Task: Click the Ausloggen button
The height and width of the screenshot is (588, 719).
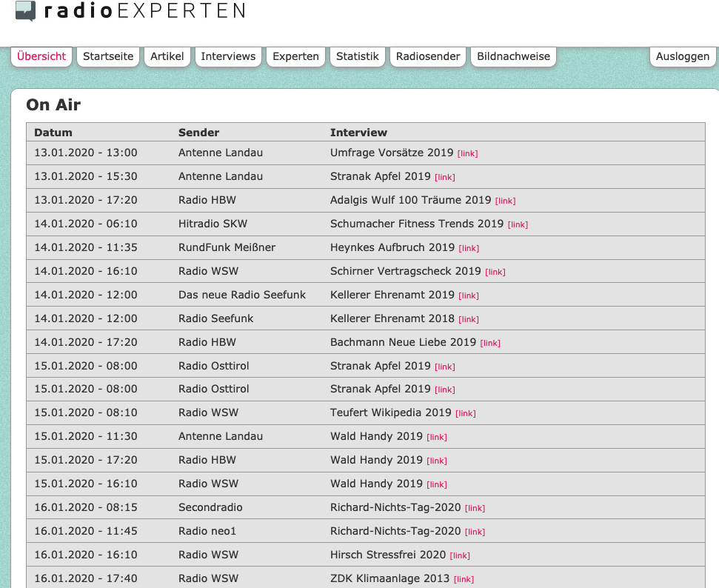Action: (x=683, y=56)
